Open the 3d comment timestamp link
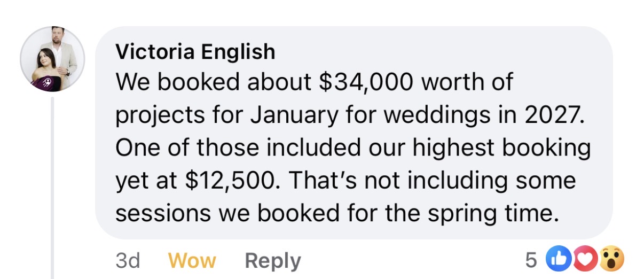This screenshot has height=279, width=644. pyautogui.click(x=128, y=261)
